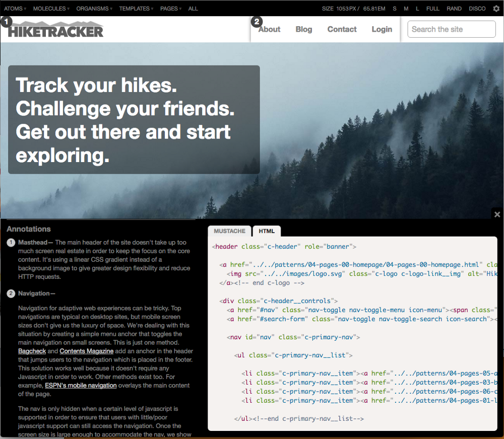The height and width of the screenshot is (439, 504).
Task: Open the Contents Magazine link
Action: pyautogui.click(x=87, y=351)
